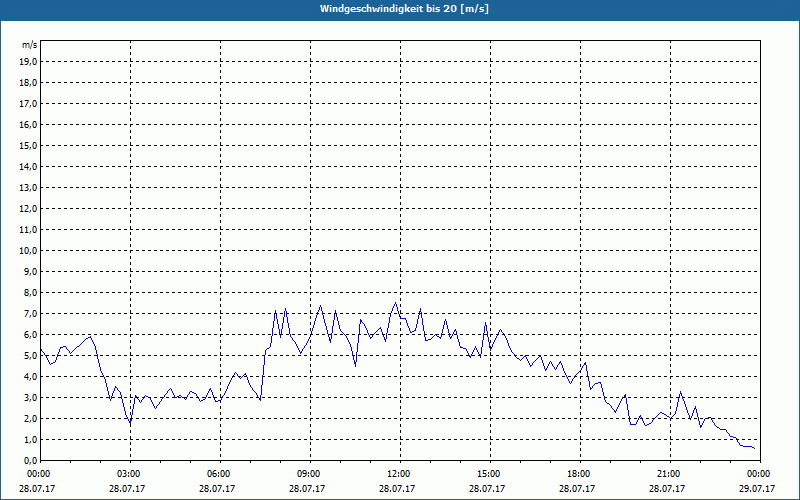Click the 6,0 y-axis label
Viewport: 800px width, 500px height.
(x=30, y=335)
